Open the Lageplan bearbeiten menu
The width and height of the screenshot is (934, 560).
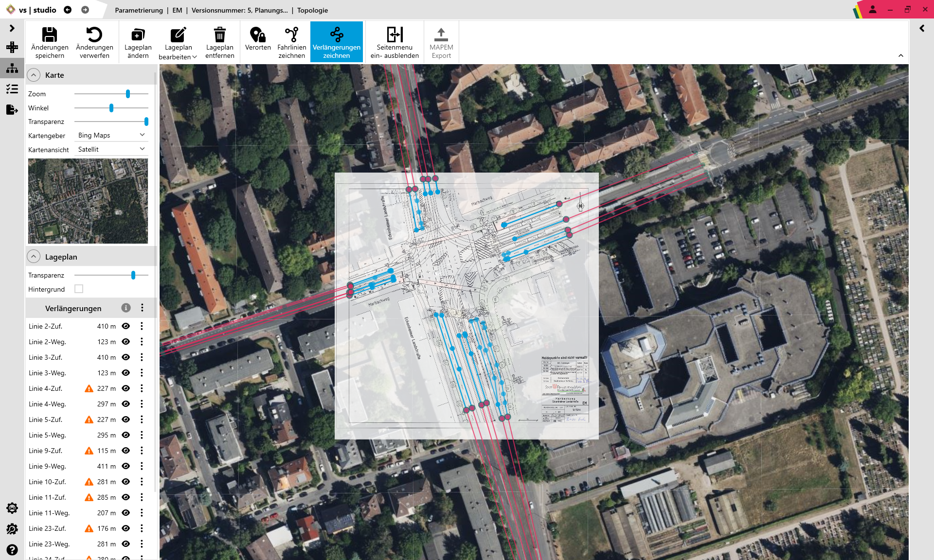(x=178, y=42)
